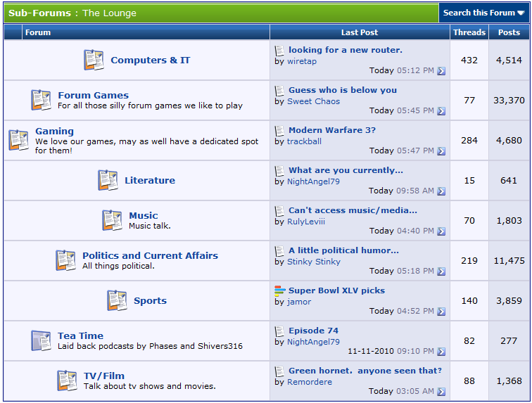
Task: Click the Politics and Current Affairs folder icon
Action: click(65, 260)
